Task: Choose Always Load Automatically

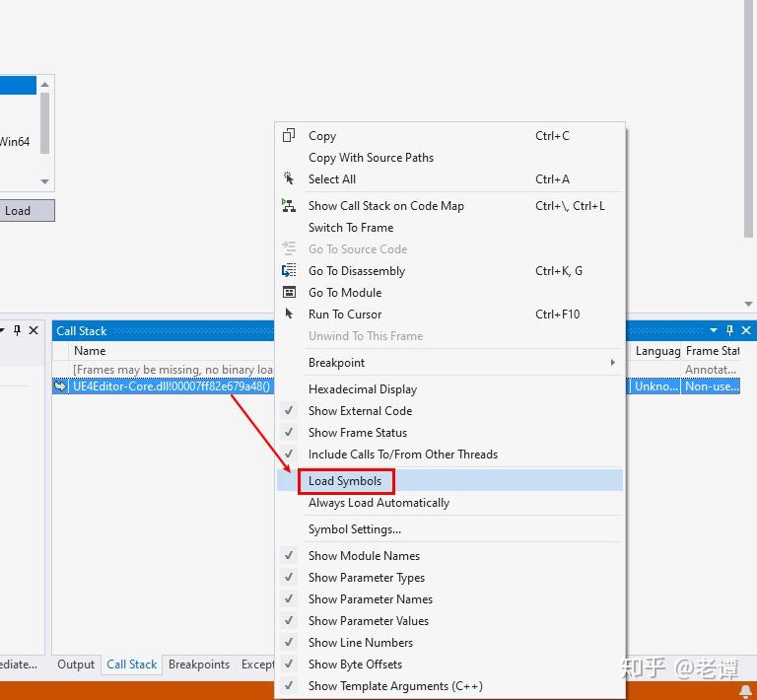Action: [449, 503]
